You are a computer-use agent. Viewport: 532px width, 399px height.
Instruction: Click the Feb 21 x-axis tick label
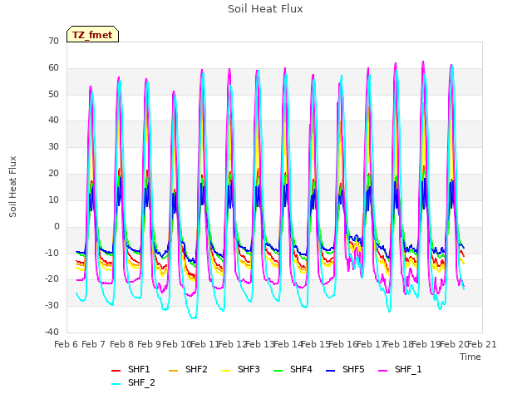pos(482,344)
